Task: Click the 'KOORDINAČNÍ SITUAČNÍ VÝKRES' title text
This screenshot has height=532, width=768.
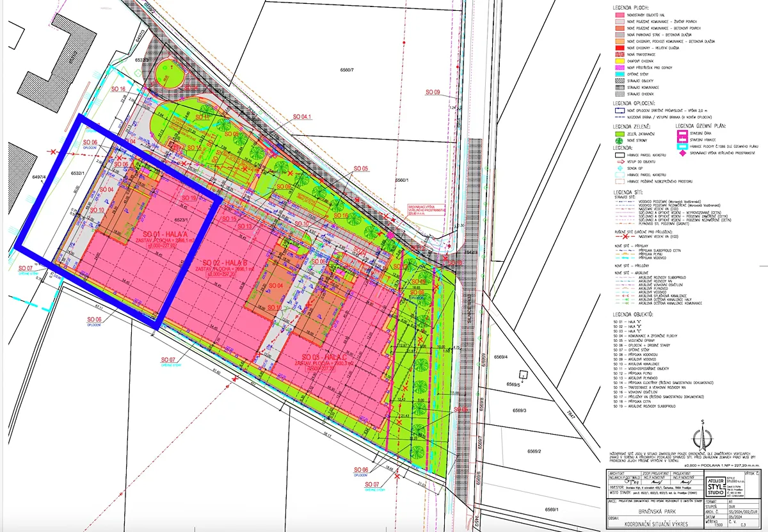Action: coord(656,524)
